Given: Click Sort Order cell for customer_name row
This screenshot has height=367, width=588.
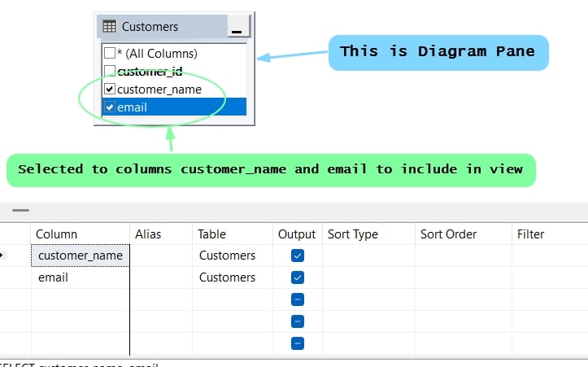Looking at the screenshot, I should (464, 256).
